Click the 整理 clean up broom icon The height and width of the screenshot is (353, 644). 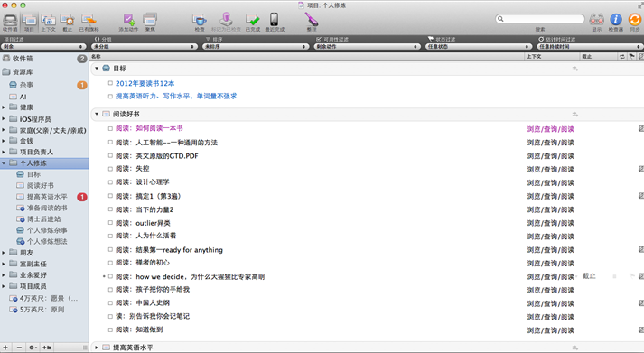pyautogui.click(x=312, y=19)
